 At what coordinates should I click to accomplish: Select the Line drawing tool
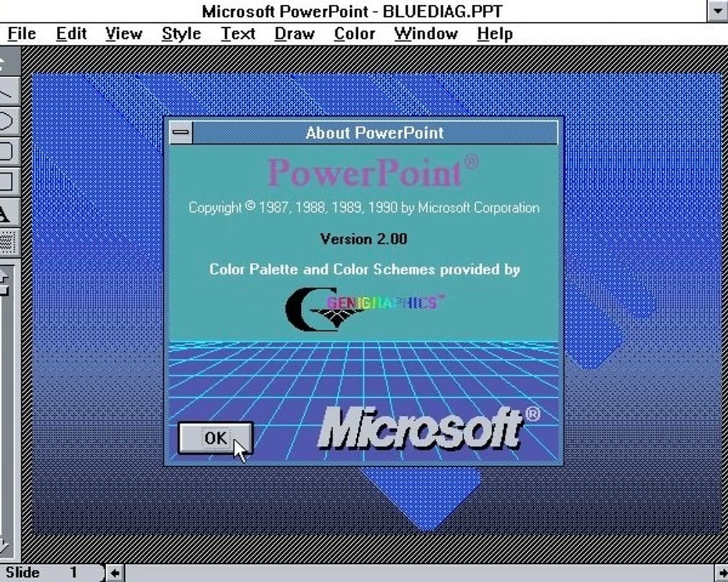click(x=6, y=92)
